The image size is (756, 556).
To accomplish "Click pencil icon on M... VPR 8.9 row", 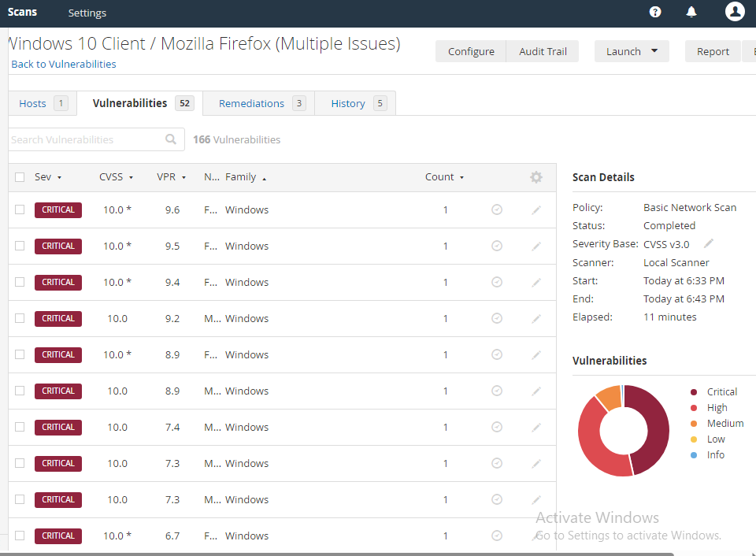I will pyautogui.click(x=536, y=391).
